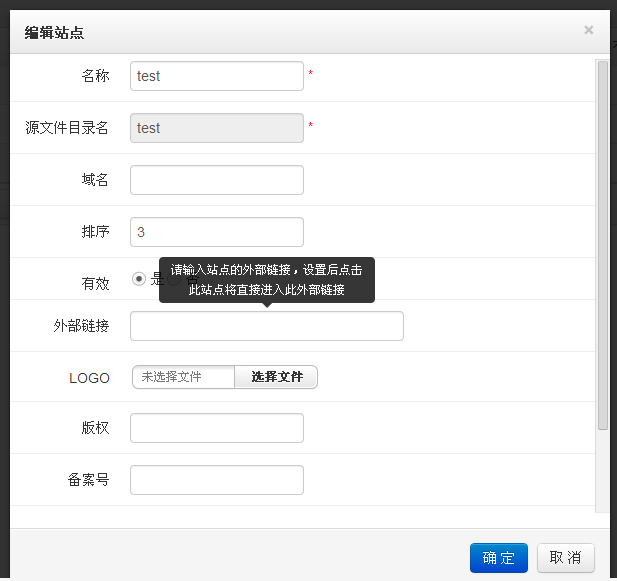
Task: Click the 未选择文件 file name box
Action: (183, 377)
